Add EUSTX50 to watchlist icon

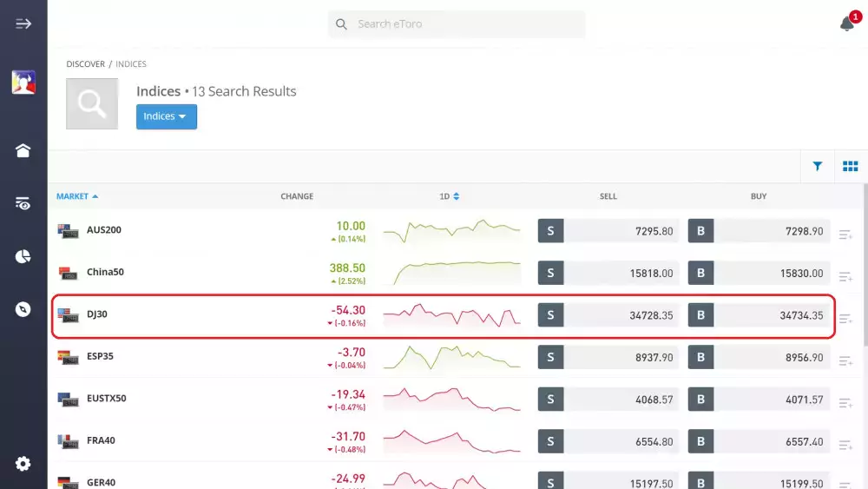[x=845, y=403]
